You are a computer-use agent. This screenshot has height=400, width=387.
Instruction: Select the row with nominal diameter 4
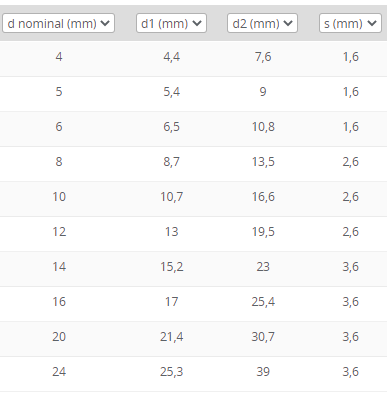pyautogui.click(x=193, y=59)
